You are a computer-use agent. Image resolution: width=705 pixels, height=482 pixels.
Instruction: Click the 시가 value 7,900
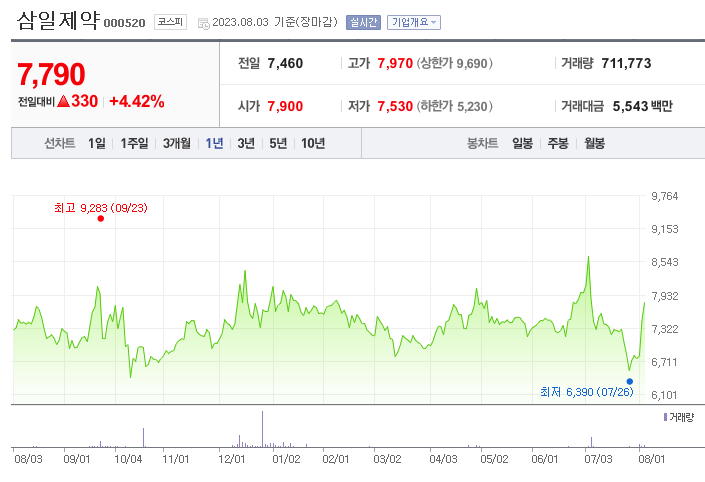(285, 107)
